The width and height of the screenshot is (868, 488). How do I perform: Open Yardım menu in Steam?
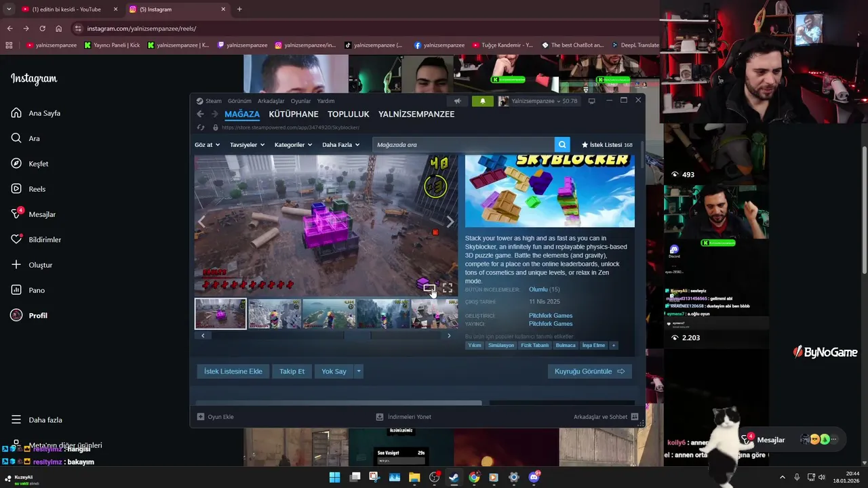click(326, 101)
